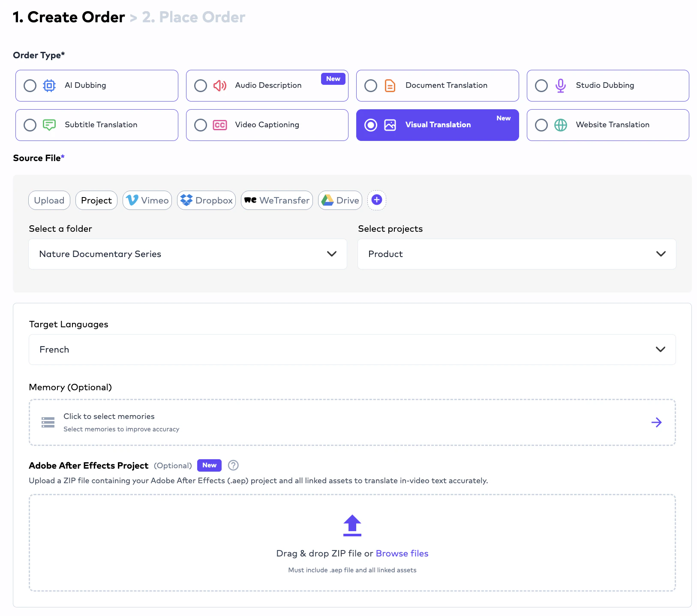Select the Document Translation radio button
The width and height of the screenshot is (697, 616).
pos(371,86)
